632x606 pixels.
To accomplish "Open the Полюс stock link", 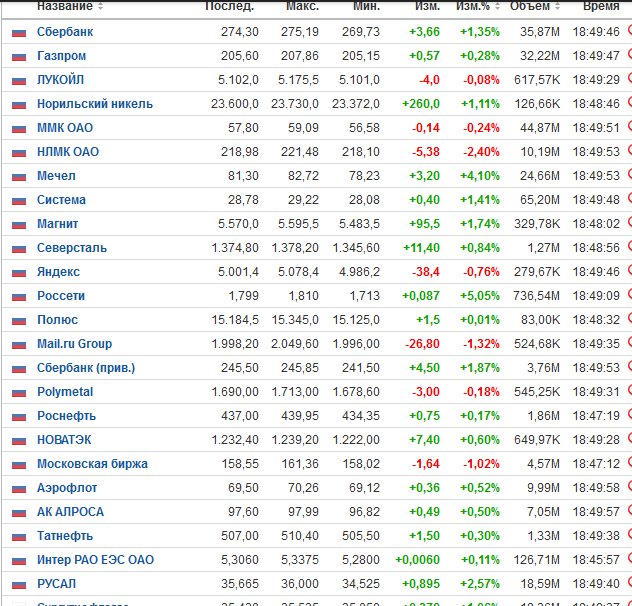I will tap(58, 320).
